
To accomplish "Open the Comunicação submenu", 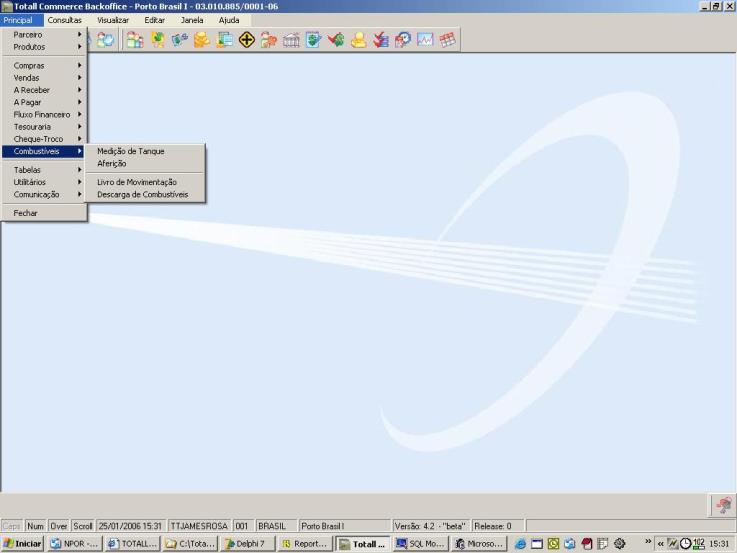I will pyautogui.click(x=44, y=195).
